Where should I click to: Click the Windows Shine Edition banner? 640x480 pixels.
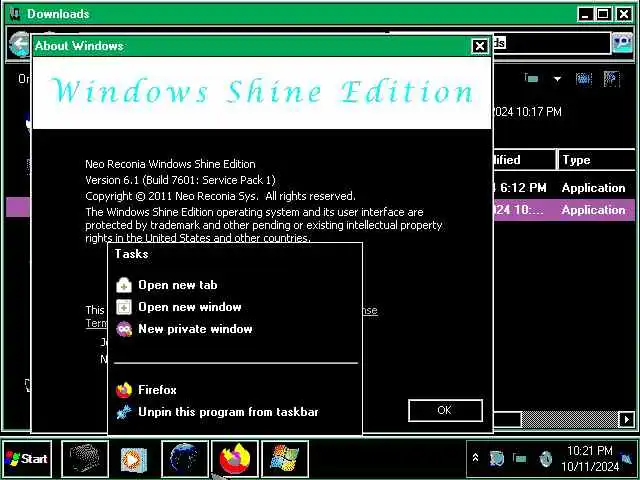tap(262, 93)
